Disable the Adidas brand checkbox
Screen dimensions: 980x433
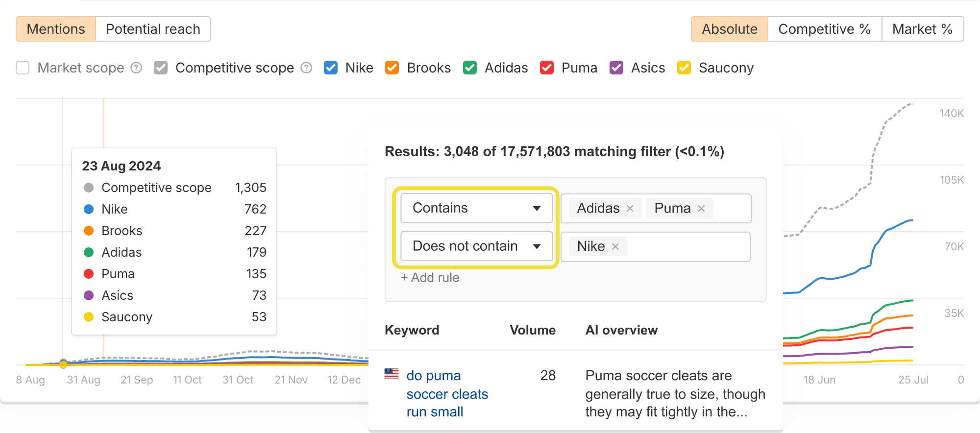470,68
